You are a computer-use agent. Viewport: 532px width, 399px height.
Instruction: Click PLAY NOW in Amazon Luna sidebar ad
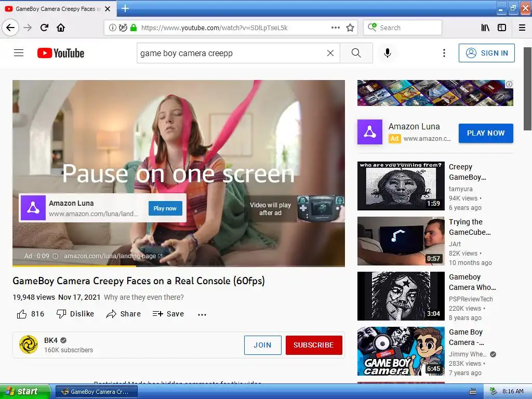pos(486,133)
